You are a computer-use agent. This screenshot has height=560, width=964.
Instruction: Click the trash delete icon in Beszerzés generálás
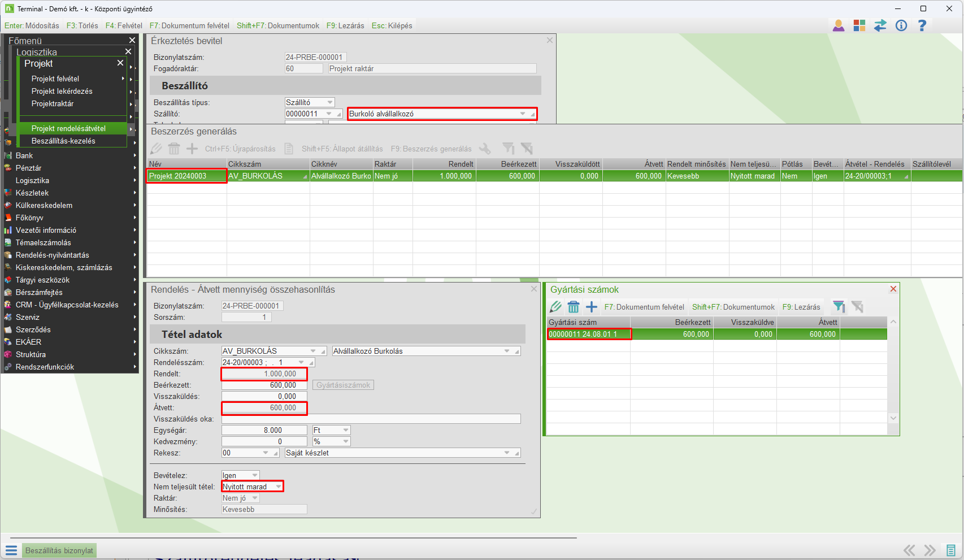[x=174, y=149]
